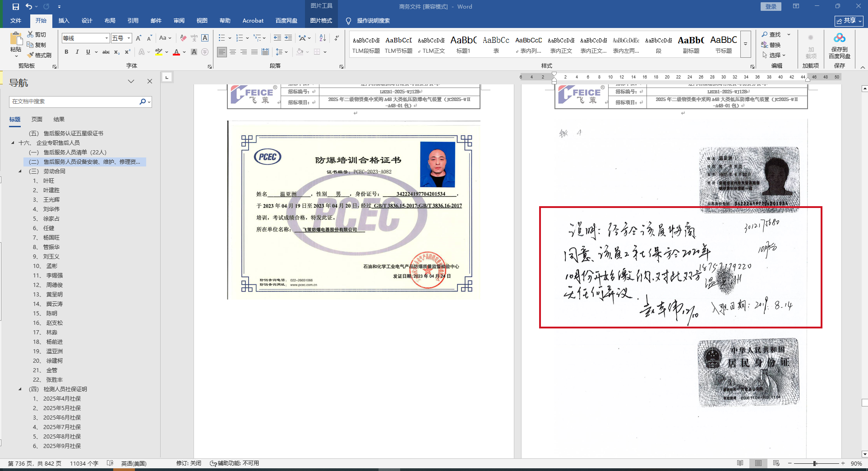
Task: Open the phonetic guide (wén) tool
Action: click(194, 38)
